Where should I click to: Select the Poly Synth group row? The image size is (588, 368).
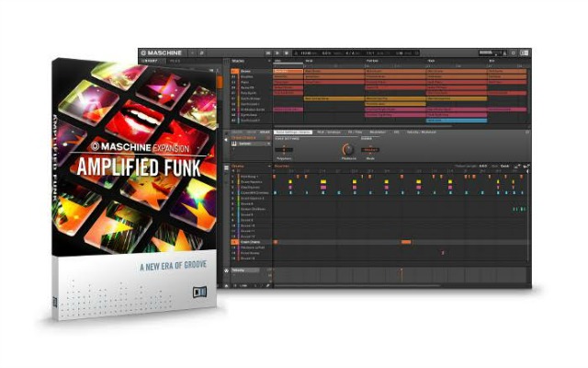[251, 93]
